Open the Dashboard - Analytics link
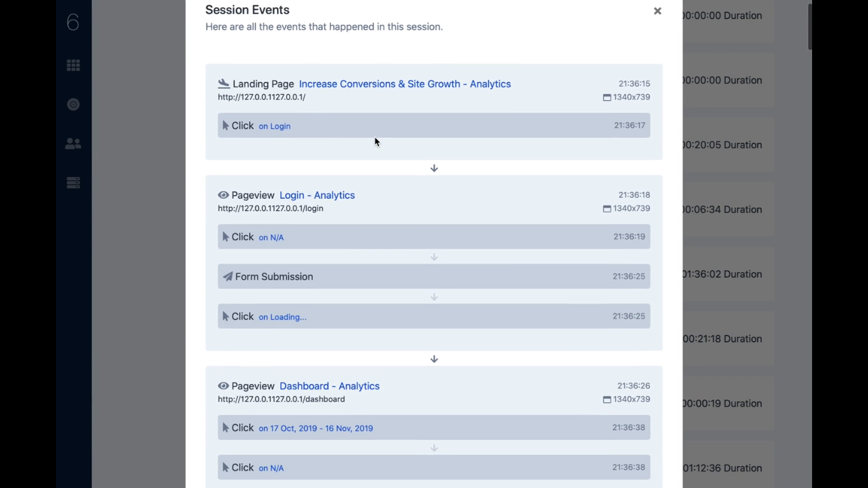This screenshot has width=868, height=488. [329, 386]
